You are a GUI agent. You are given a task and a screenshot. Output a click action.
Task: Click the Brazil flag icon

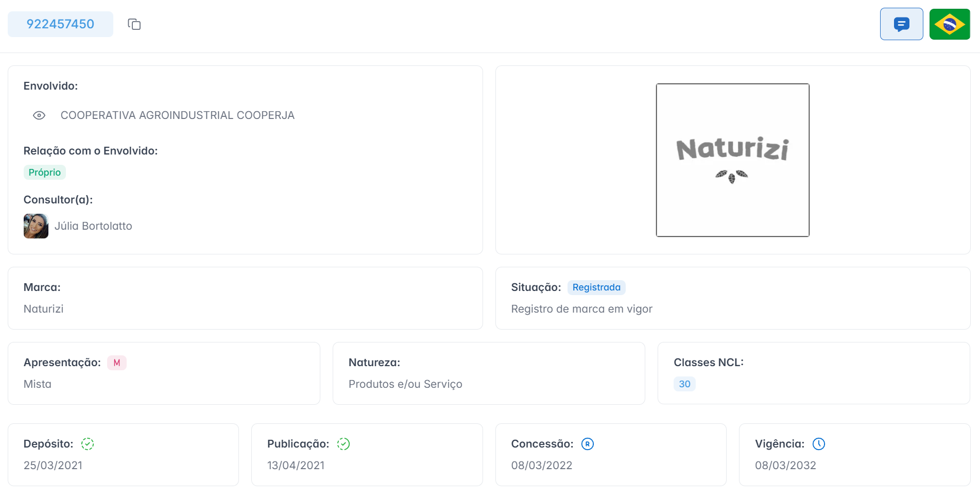tap(950, 24)
